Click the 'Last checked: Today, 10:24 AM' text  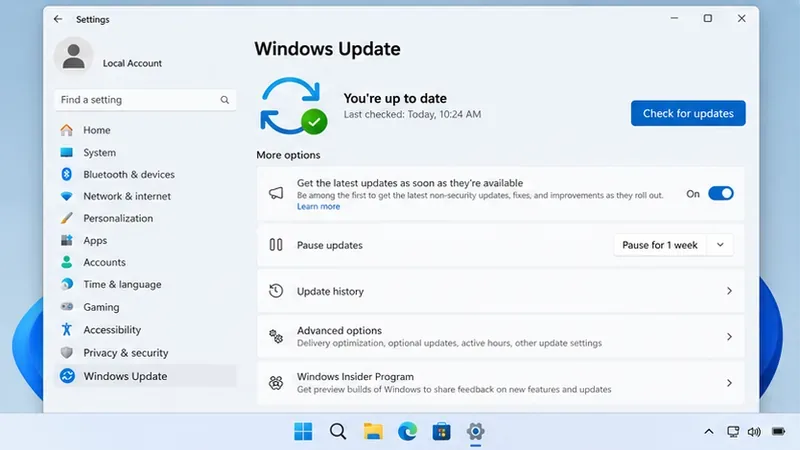(412, 114)
